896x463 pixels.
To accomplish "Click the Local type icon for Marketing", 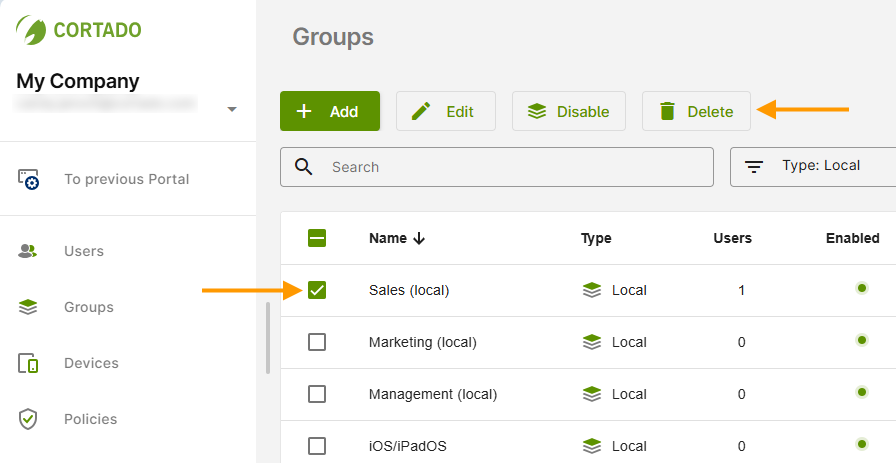I will [x=592, y=342].
